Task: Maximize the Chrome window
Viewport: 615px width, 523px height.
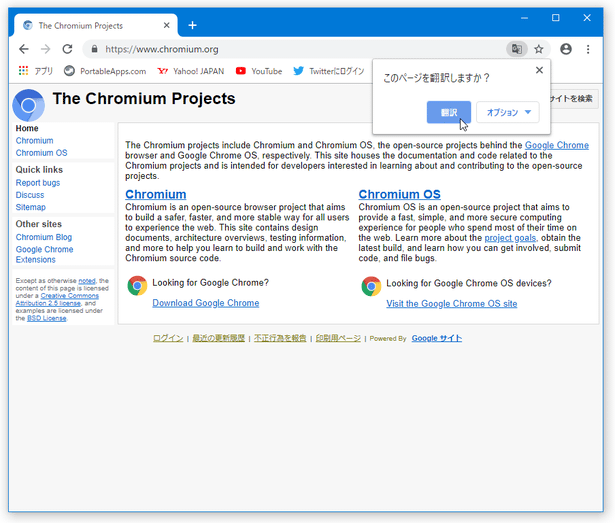Action: (x=555, y=18)
